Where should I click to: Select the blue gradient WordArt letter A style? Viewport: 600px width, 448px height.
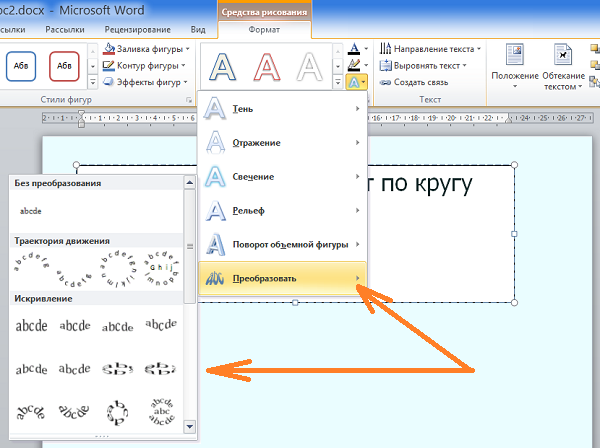click(223, 67)
